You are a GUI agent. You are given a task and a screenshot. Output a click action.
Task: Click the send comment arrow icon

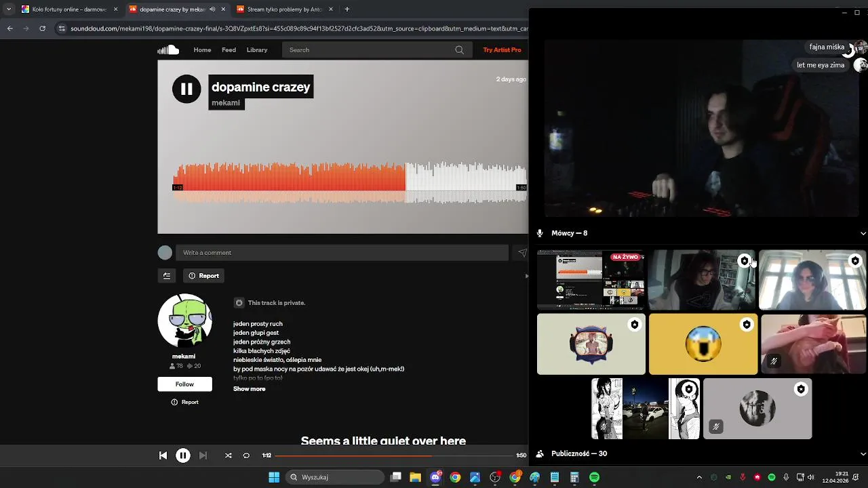point(522,253)
